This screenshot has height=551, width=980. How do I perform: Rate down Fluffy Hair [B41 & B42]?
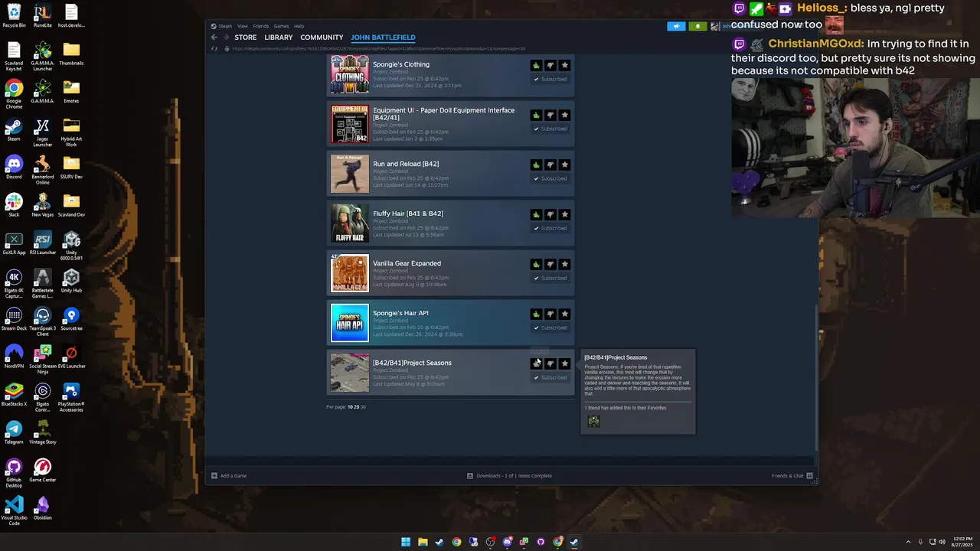pos(550,214)
